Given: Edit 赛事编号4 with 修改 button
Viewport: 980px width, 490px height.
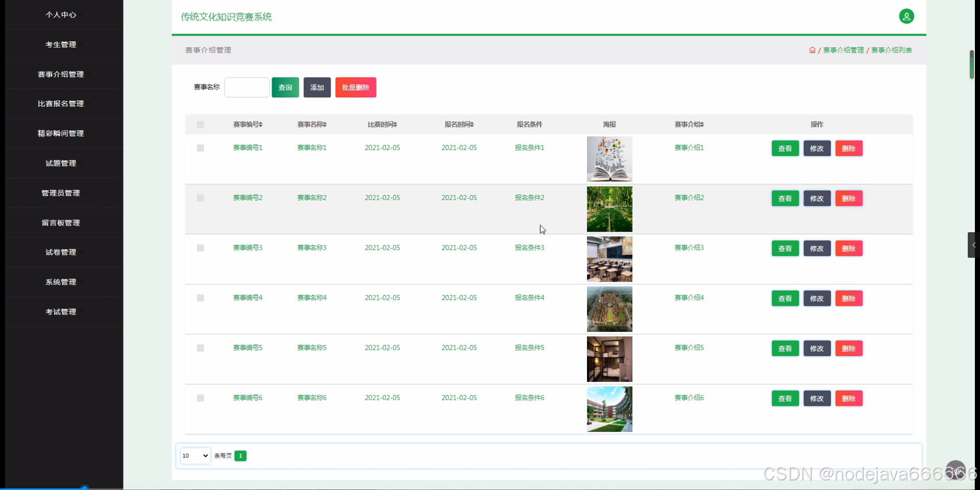Looking at the screenshot, I should coord(817,299).
